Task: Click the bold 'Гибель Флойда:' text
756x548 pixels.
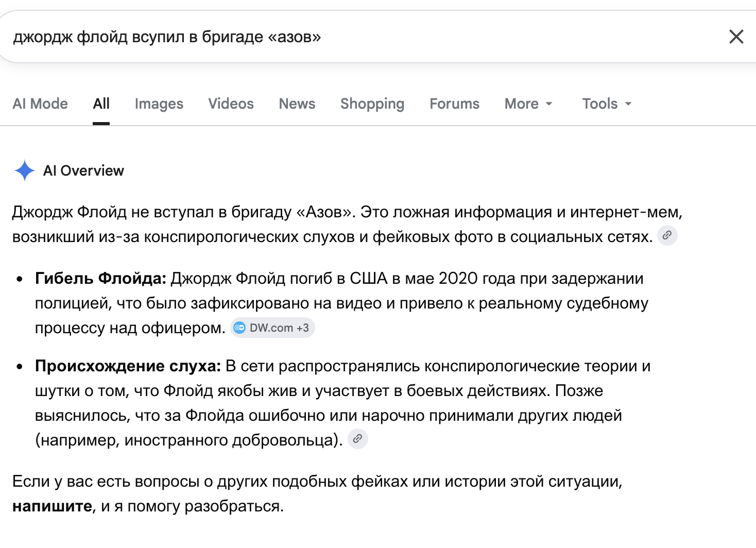Action: 100,278
